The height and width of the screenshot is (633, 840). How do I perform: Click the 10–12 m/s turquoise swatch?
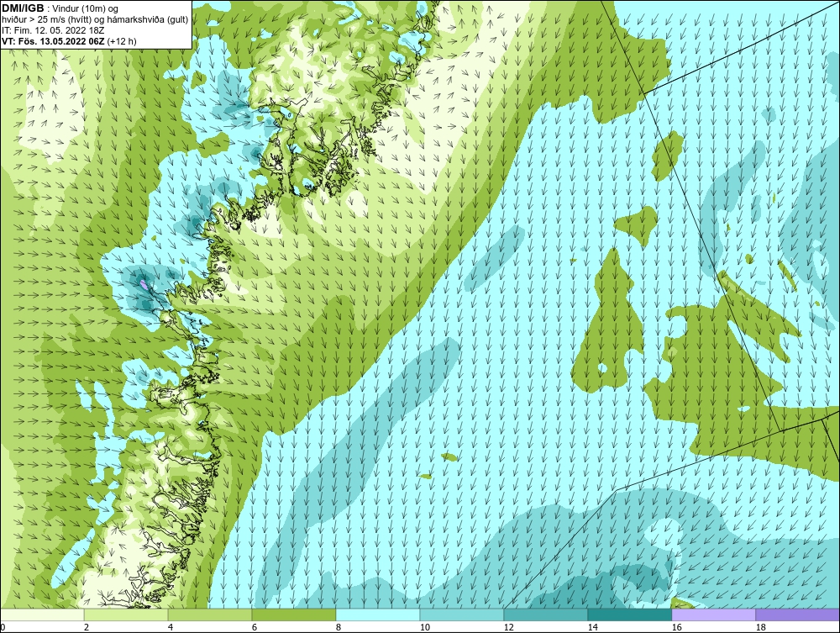(462, 615)
